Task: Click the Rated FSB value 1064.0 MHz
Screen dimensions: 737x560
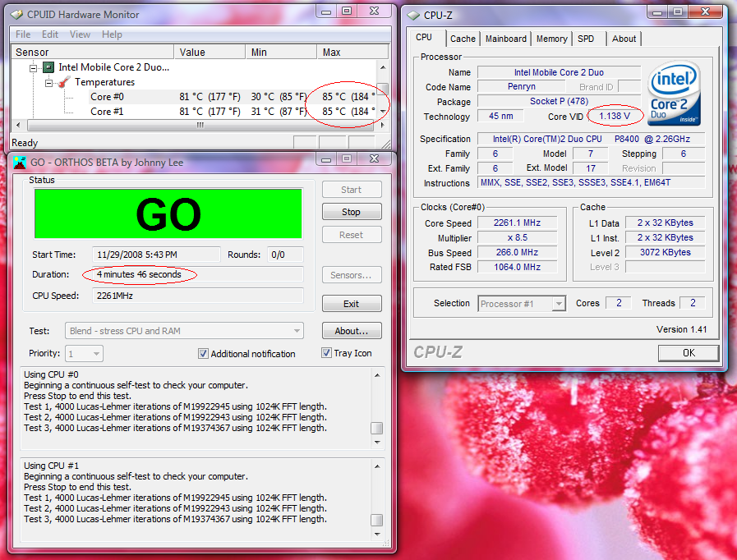Action: click(x=517, y=267)
